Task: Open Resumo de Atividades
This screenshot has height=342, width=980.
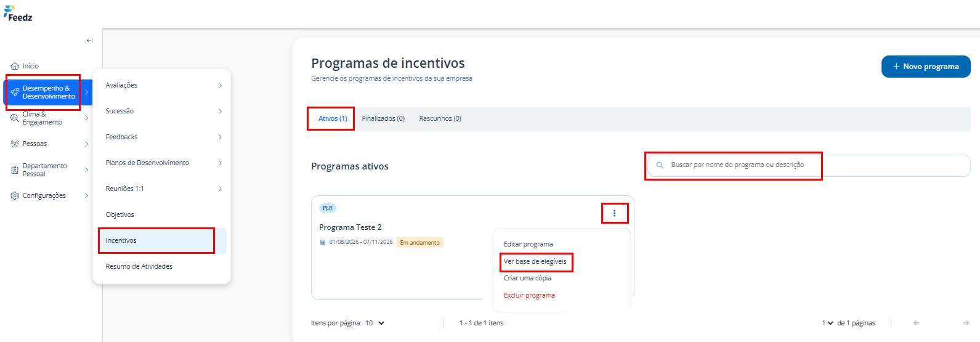Action: (139, 266)
